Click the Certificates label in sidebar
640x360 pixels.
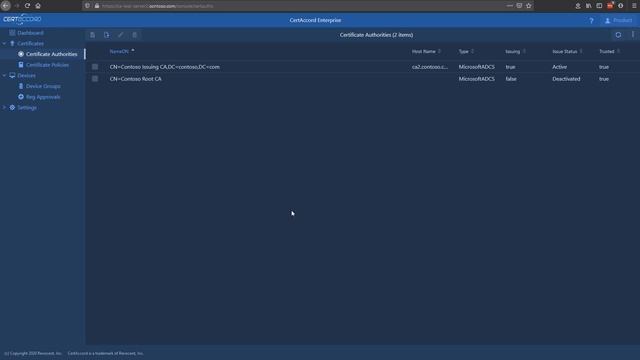(x=31, y=43)
